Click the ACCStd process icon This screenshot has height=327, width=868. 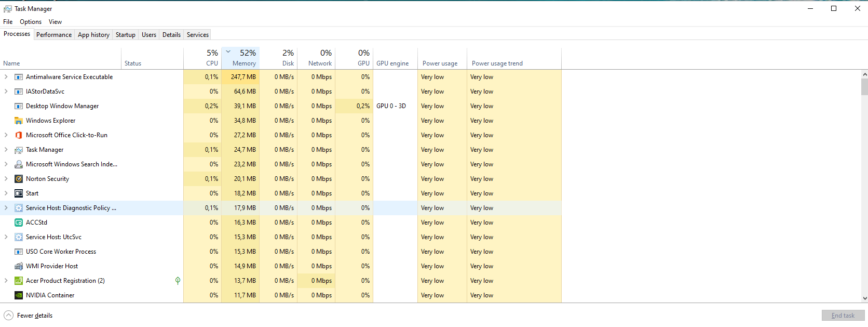coord(19,223)
